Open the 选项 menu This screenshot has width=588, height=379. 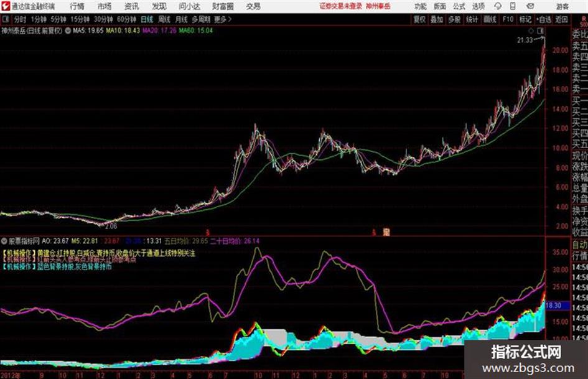(x=478, y=6)
